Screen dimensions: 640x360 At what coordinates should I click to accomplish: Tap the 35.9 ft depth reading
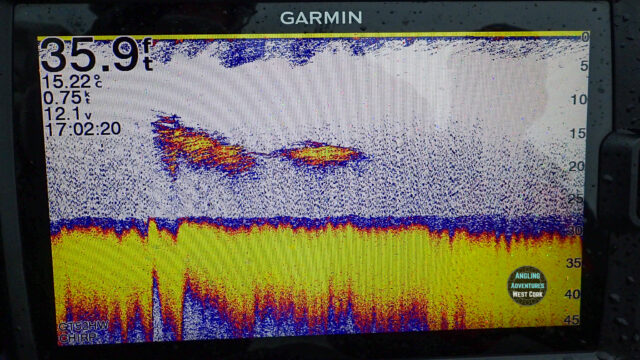(x=97, y=55)
